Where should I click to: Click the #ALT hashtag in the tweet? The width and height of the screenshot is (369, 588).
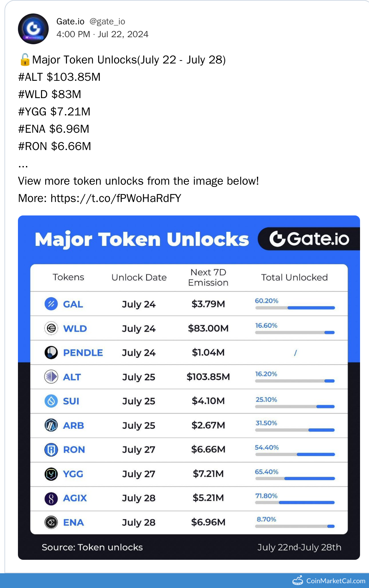coord(31,77)
